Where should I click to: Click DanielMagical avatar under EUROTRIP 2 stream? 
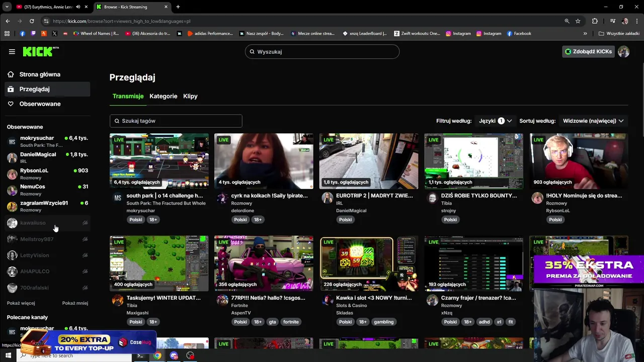[328, 198]
